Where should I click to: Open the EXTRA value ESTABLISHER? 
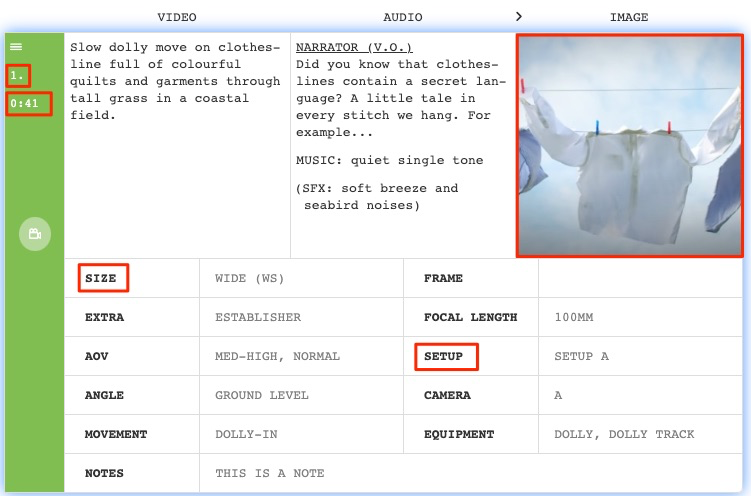click(x=258, y=317)
